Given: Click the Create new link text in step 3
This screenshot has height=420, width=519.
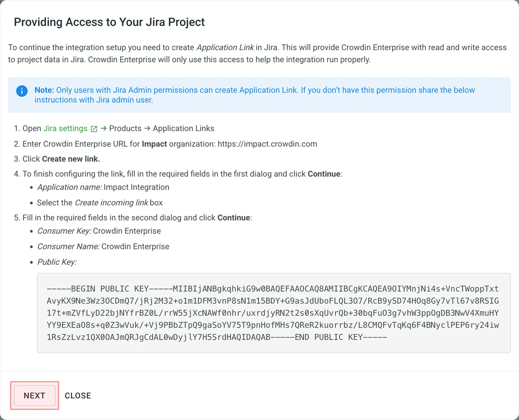Looking at the screenshot, I should (x=70, y=159).
